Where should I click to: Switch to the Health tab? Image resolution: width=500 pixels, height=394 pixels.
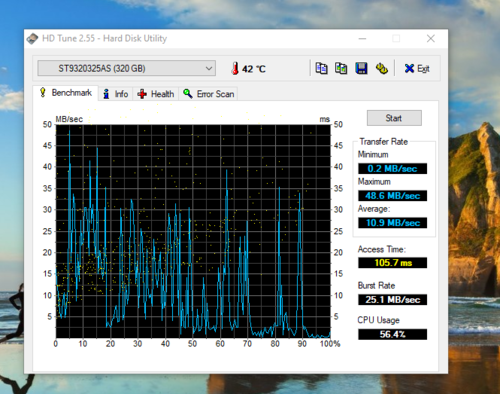tap(156, 94)
